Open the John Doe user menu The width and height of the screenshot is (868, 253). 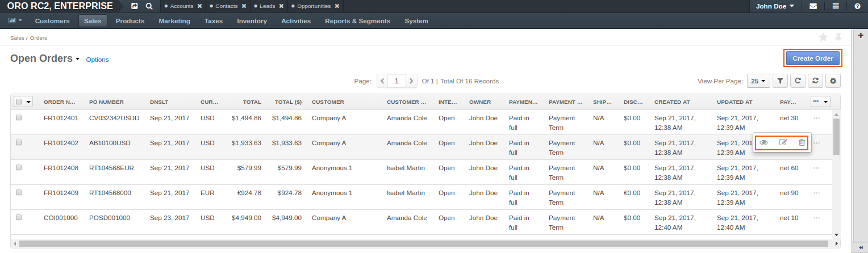coord(775,6)
